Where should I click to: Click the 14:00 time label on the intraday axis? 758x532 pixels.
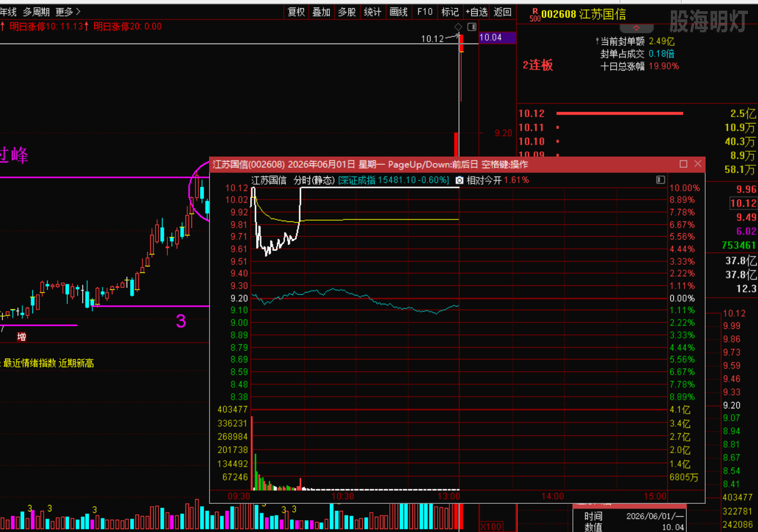[x=552, y=497]
